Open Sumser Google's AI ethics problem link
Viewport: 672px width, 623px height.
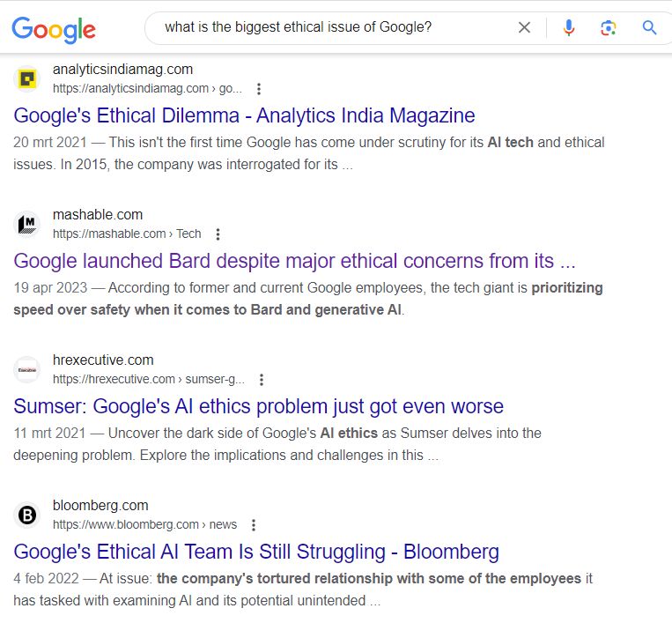pos(258,406)
